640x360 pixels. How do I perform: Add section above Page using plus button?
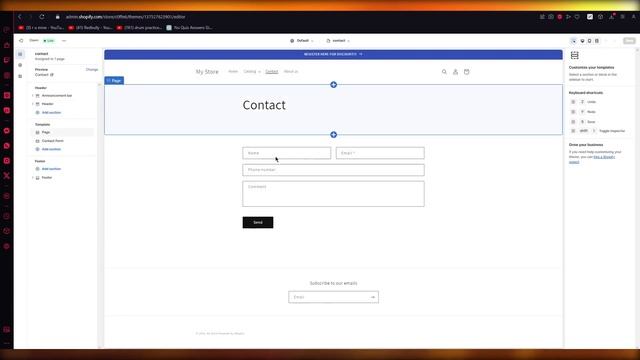333,84
